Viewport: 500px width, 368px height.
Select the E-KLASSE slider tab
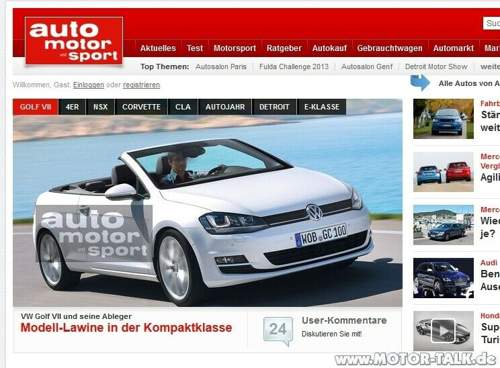(x=322, y=107)
